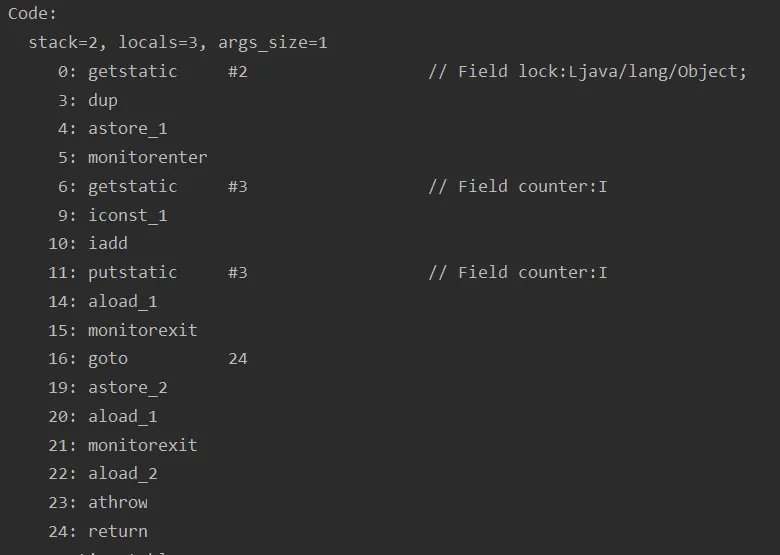Screen dimensions: 780x555
Task: Click the #3 operand of putstatic
Action: (x=237, y=272)
